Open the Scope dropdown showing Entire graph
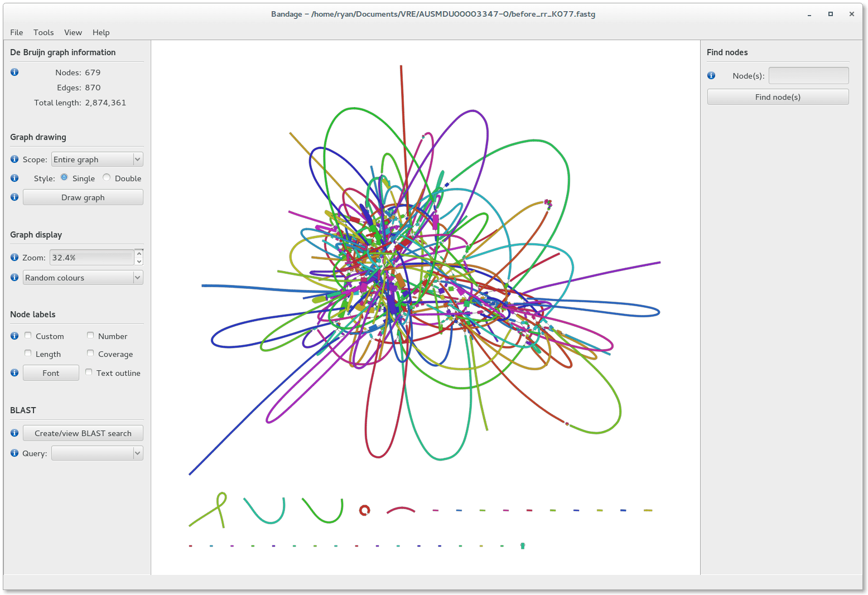868x595 pixels. coord(97,159)
